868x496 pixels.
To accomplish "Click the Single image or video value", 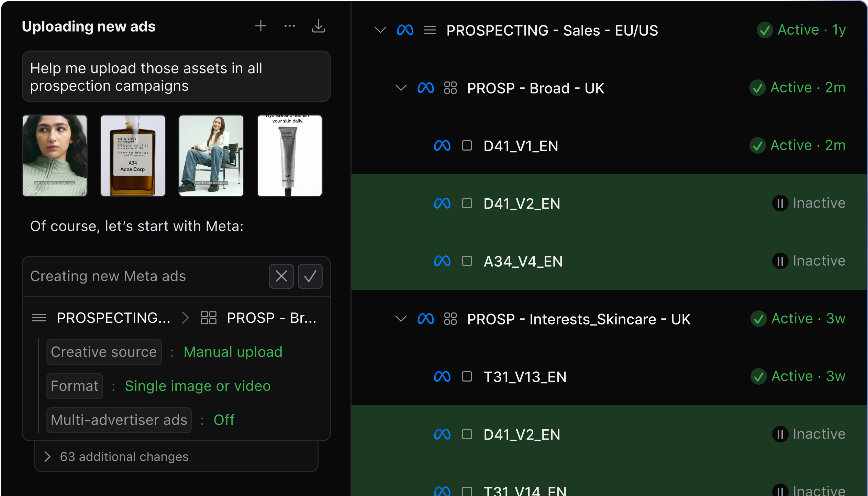I will (198, 386).
